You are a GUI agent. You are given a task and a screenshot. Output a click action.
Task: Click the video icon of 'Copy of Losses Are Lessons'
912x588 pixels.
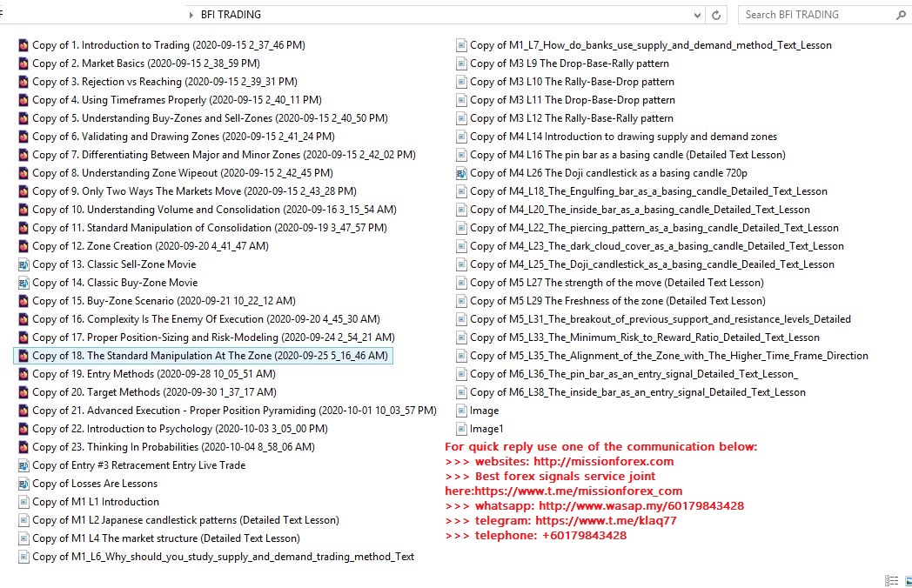[23, 484]
